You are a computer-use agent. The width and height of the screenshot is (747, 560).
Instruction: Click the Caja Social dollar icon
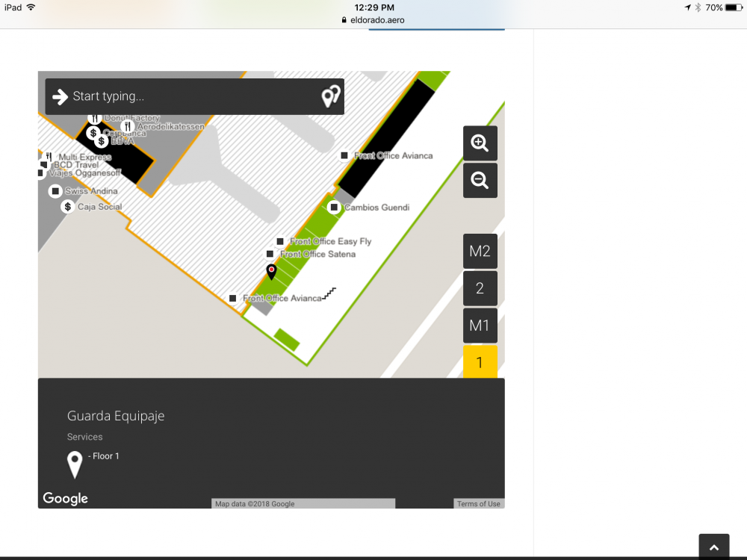[x=68, y=207]
